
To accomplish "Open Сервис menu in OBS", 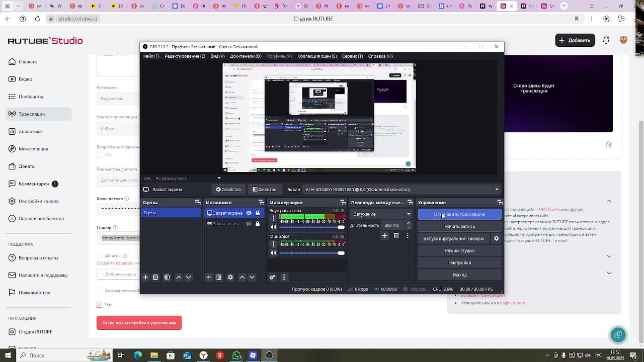I will click(x=352, y=56).
